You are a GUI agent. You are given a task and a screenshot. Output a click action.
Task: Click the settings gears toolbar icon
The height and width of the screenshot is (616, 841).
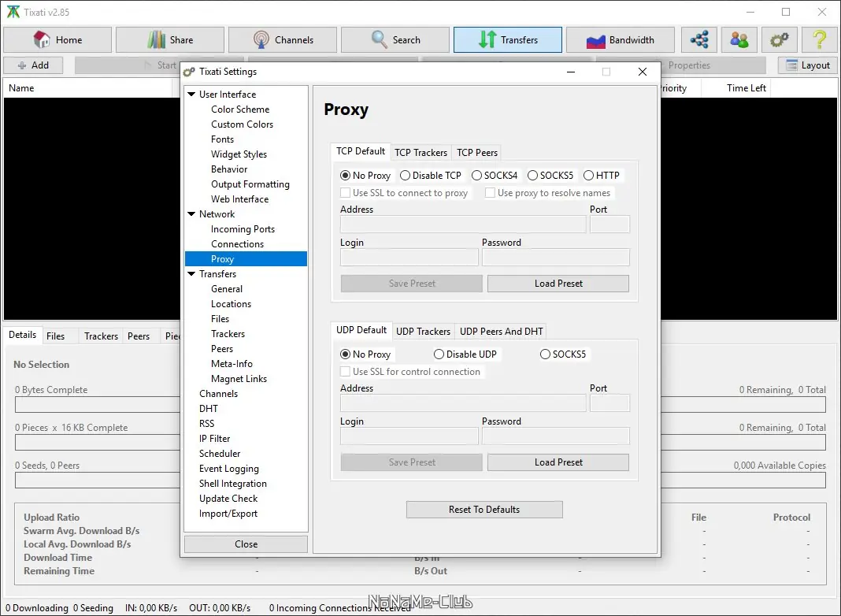click(x=780, y=39)
